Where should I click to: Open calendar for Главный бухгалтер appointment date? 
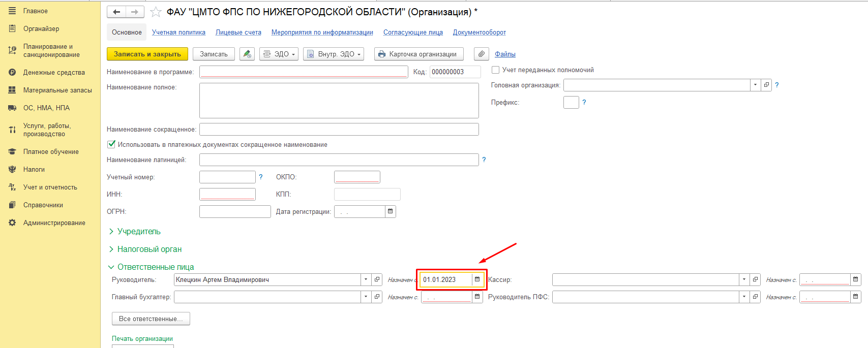coord(477,297)
